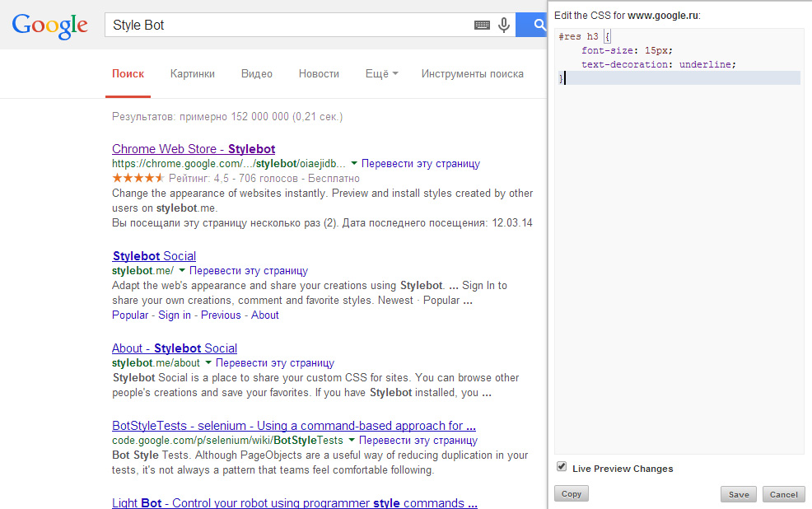
Task: Click Перевести эту страницу for chrome.google.com
Action: coord(421,163)
